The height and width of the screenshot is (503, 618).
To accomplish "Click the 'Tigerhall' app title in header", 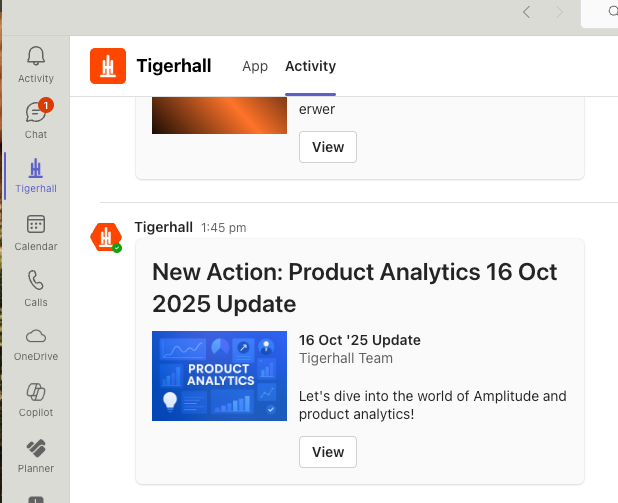I will [x=174, y=66].
